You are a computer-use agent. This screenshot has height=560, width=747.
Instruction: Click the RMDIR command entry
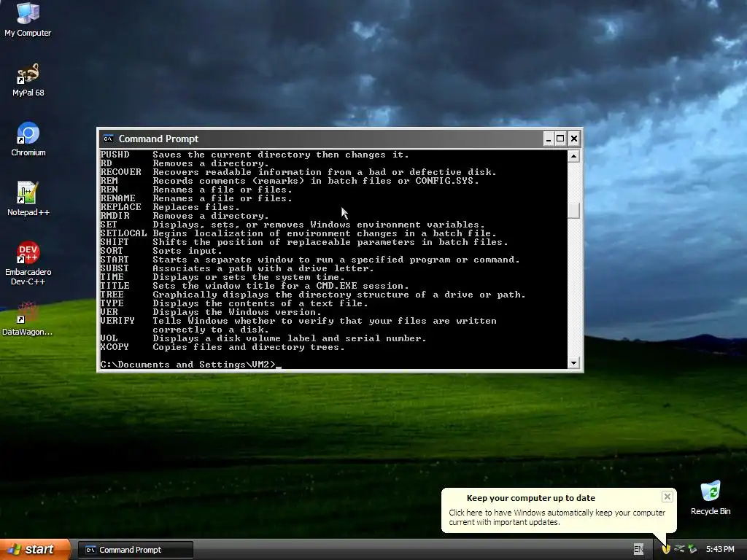click(185, 216)
